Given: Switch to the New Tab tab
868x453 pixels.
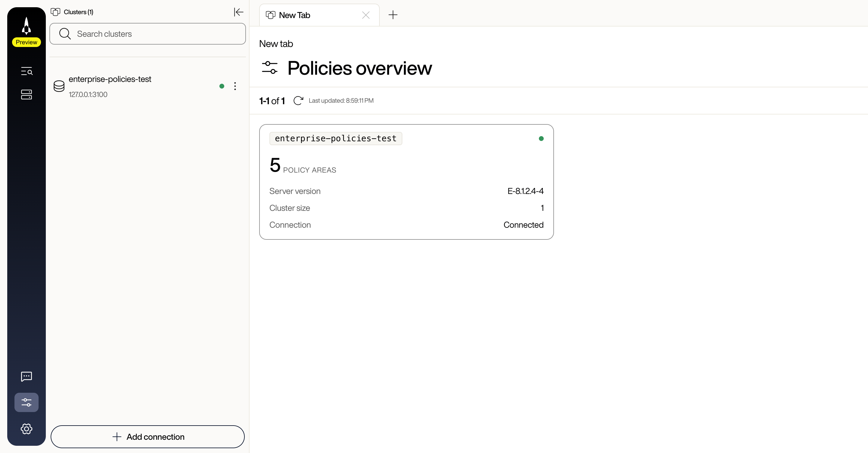Looking at the screenshot, I should click(319, 15).
